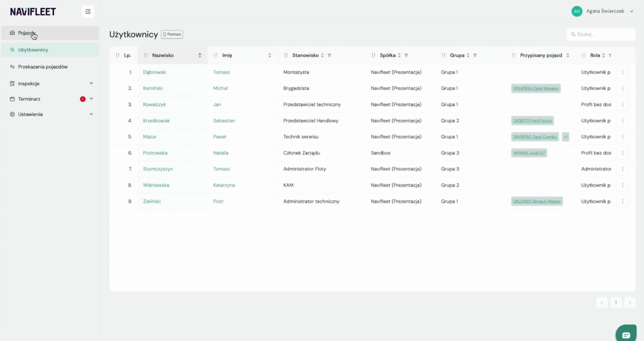Click the Spółka column drag handle
The width and height of the screenshot is (644, 341).
pos(373,55)
